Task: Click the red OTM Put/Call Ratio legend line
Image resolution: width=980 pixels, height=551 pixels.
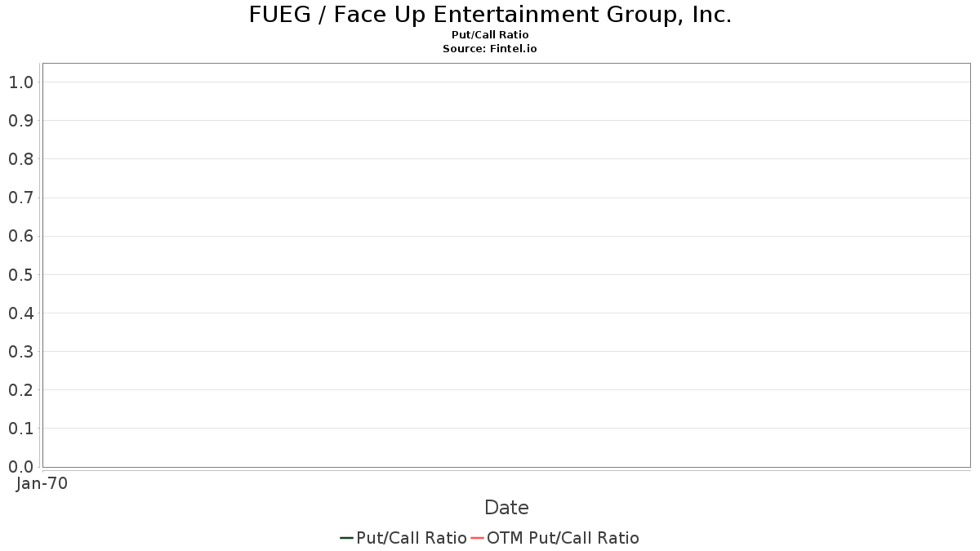Action: pyautogui.click(x=477, y=538)
